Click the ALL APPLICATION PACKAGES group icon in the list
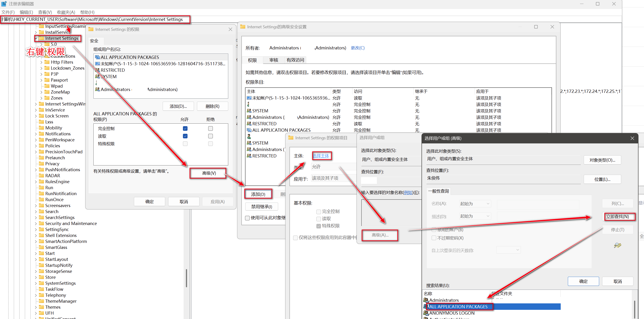Viewport: 644px width, 319px height. 98,57
